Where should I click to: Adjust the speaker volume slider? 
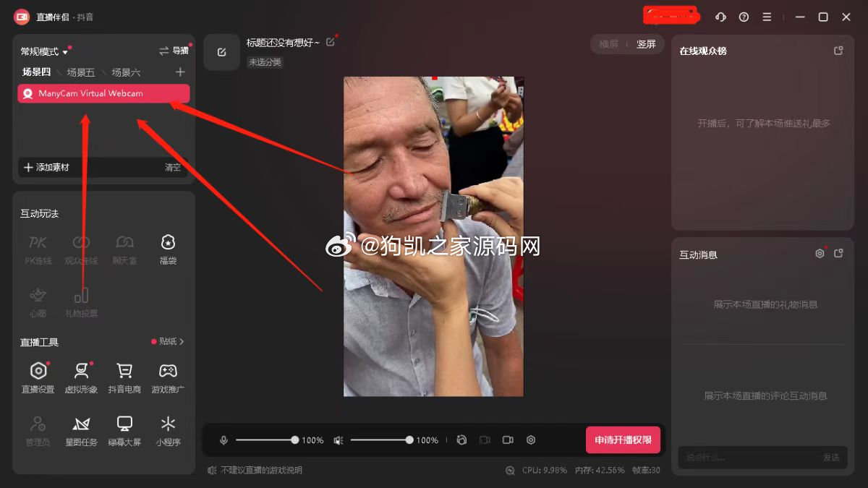[x=380, y=440]
